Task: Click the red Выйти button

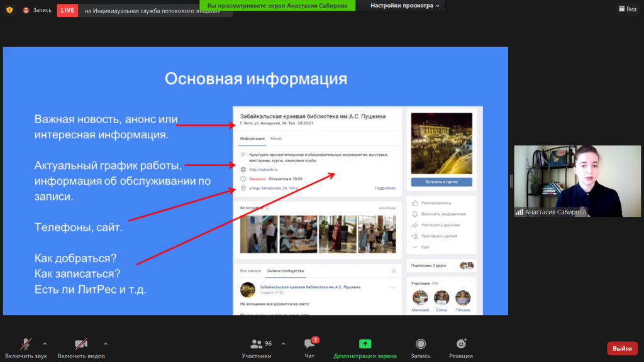Action: 622,348
